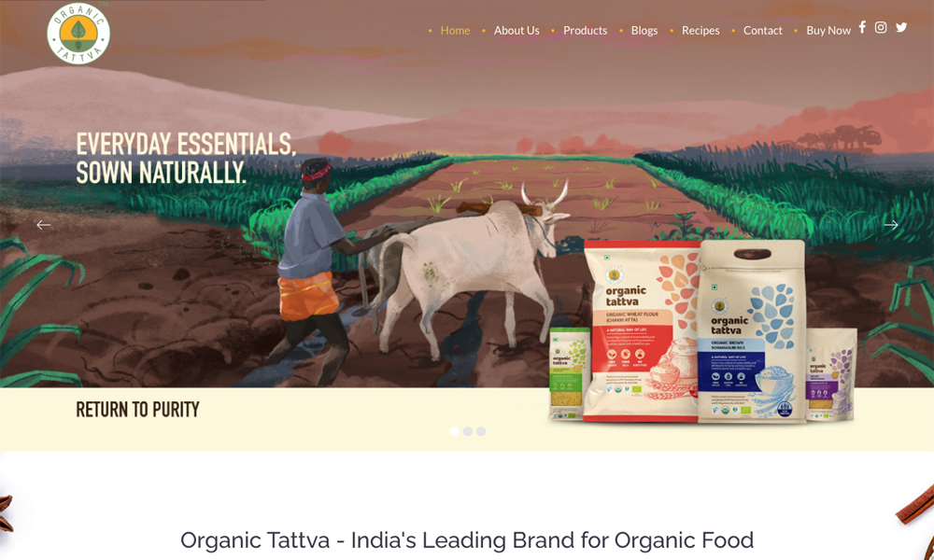Click the small green product pack
This screenshot has height=560, width=934.
click(570, 373)
